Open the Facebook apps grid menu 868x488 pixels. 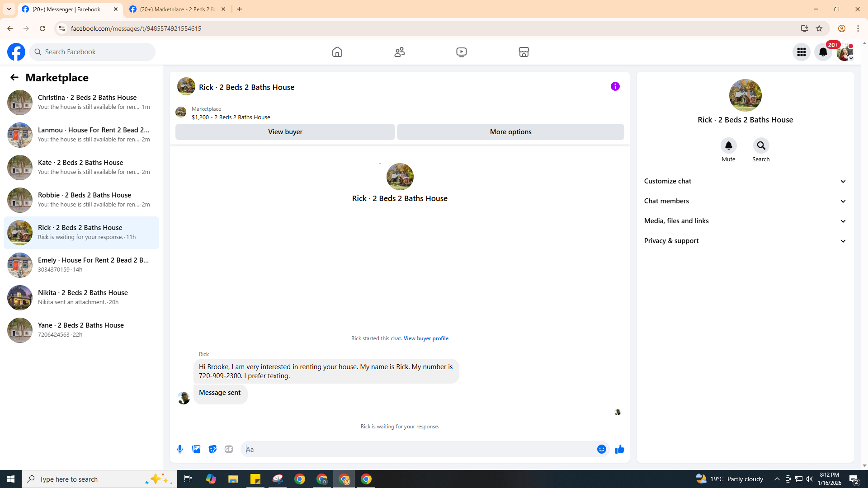(x=801, y=52)
